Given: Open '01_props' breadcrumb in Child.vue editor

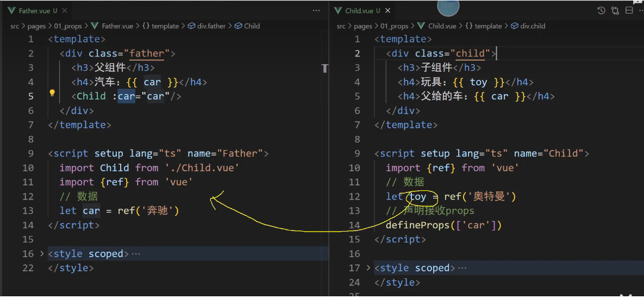Looking at the screenshot, I should point(395,26).
